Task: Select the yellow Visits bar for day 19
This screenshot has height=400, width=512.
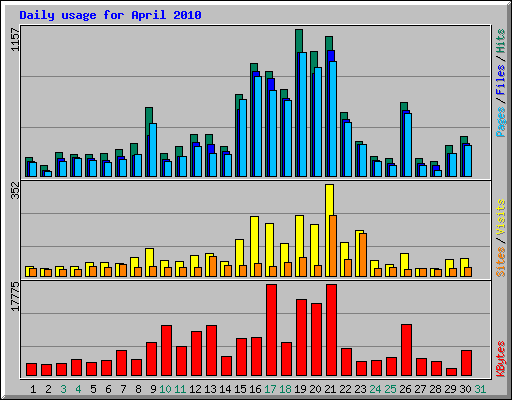Action: pyautogui.click(x=299, y=236)
